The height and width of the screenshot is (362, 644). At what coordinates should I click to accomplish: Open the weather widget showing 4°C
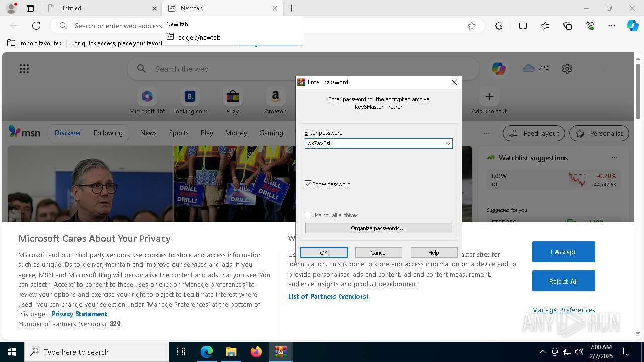tap(536, 68)
